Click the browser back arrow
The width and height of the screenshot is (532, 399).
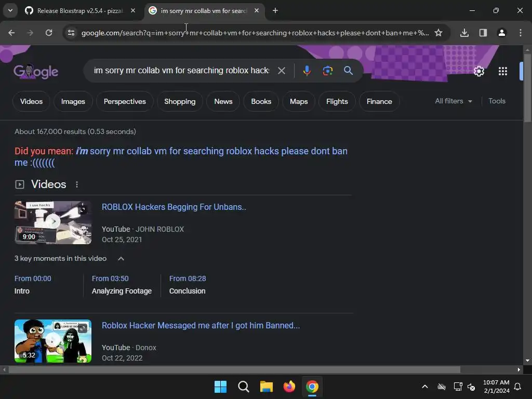(11, 33)
